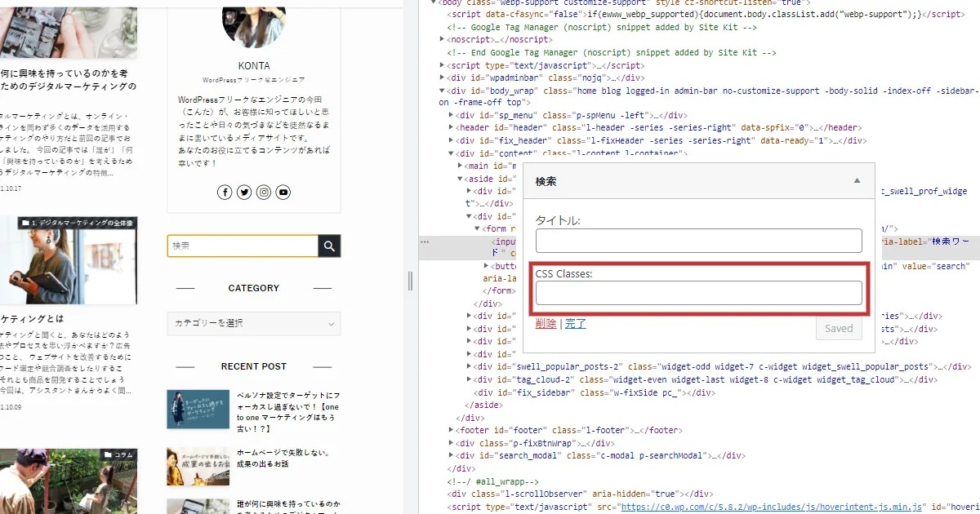This screenshot has height=514, width=980.
Task: Open the カテゴリーを選択 category dropdown
Action: click(x=254, y=323)
